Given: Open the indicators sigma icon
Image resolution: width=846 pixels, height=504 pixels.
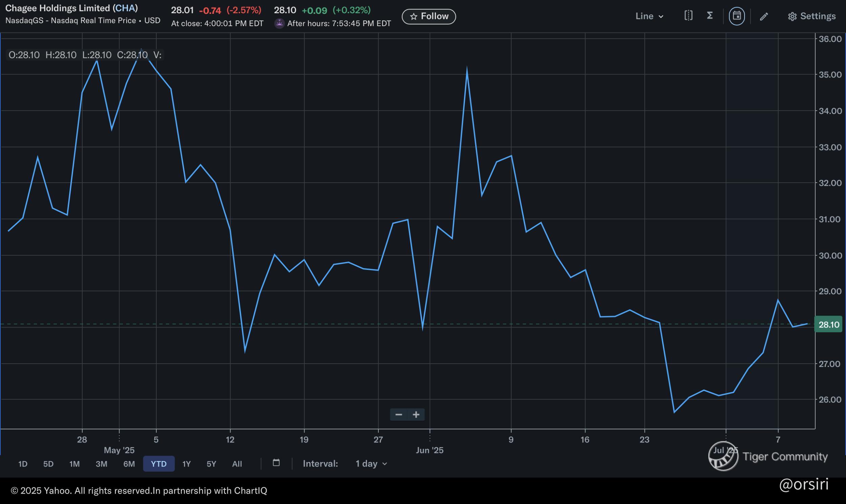Looking at the screenshot, I should [710, 16].
